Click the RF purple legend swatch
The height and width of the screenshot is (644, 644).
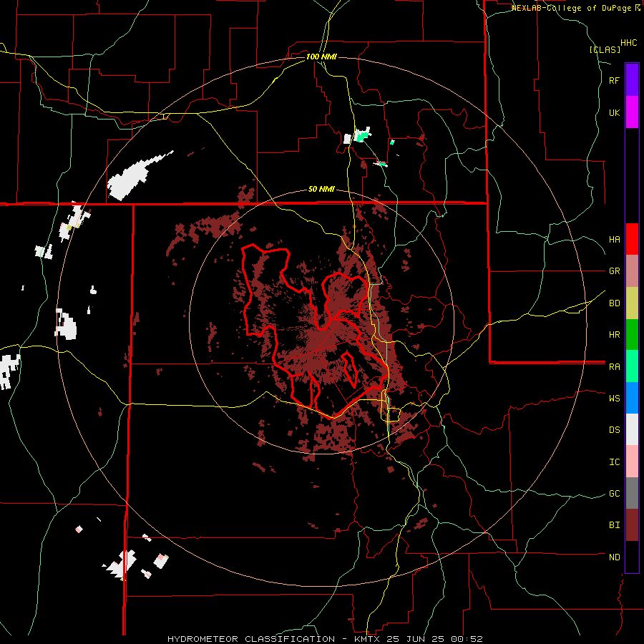[632, 80]
